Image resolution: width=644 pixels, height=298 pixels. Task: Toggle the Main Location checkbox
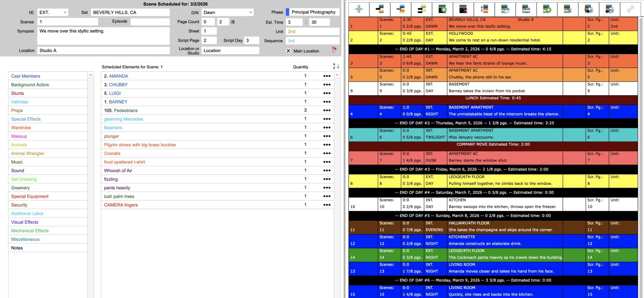(x=288, y=51)
